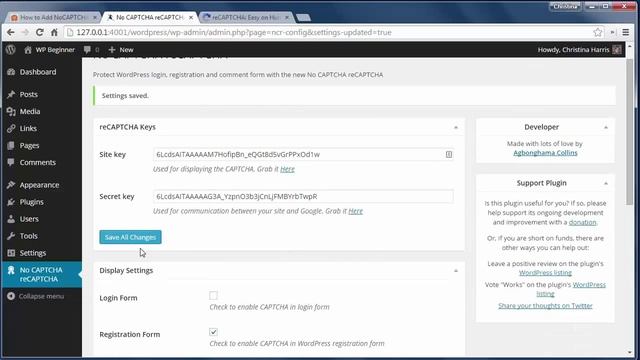Click Here link under Site key

click(x=287, y=169)
